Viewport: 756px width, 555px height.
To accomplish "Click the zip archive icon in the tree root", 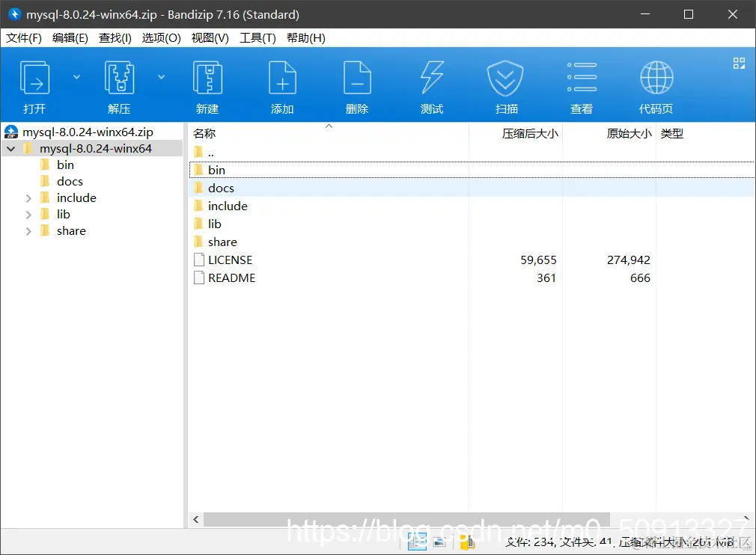I will [x=11, y=132].
